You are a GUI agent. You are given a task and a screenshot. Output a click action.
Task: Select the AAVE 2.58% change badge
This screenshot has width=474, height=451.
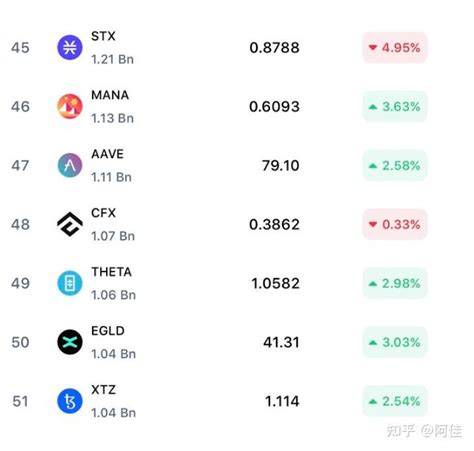point(395,166)
